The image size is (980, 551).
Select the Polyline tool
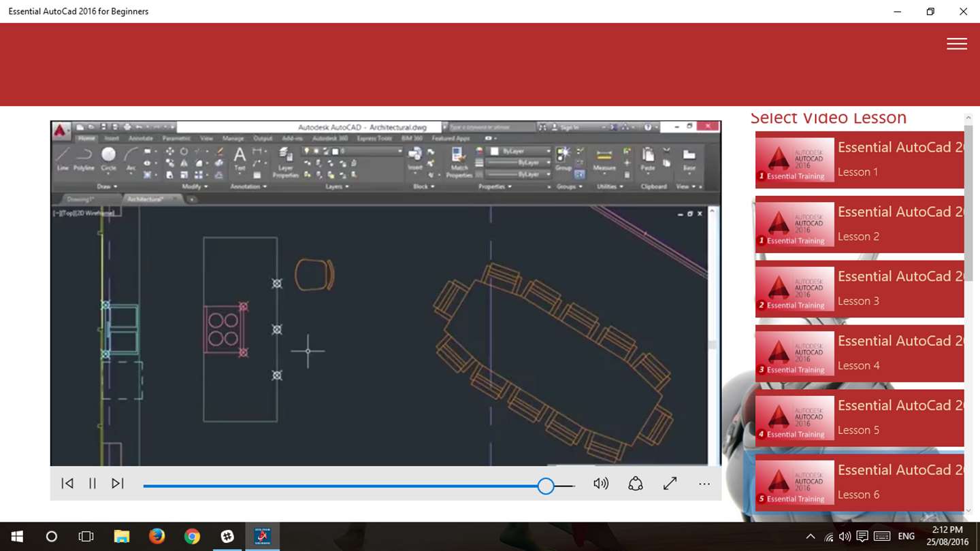point(84,158)
